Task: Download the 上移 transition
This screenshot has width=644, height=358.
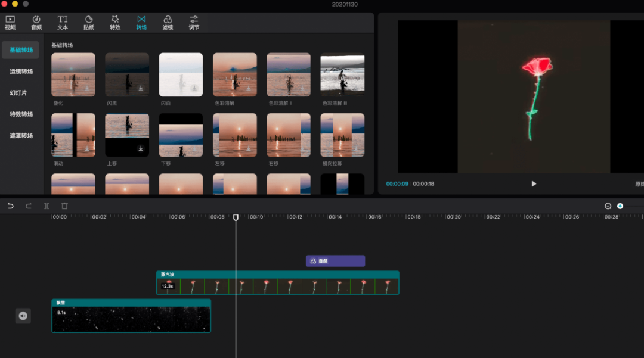Action: pos(141,148)
